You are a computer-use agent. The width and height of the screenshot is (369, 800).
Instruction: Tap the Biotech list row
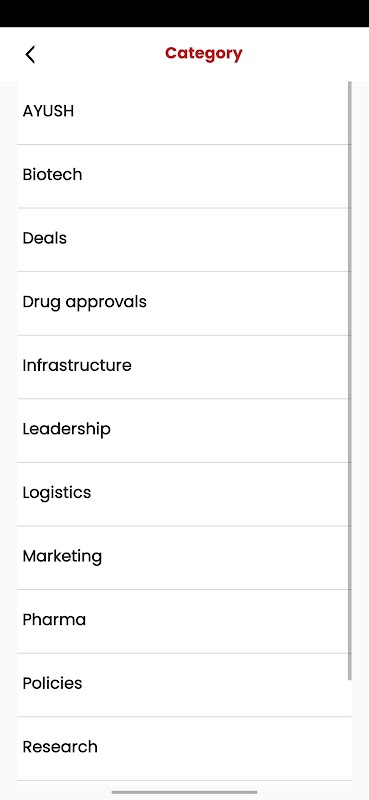pyautogui.click(x=184, y=177)
